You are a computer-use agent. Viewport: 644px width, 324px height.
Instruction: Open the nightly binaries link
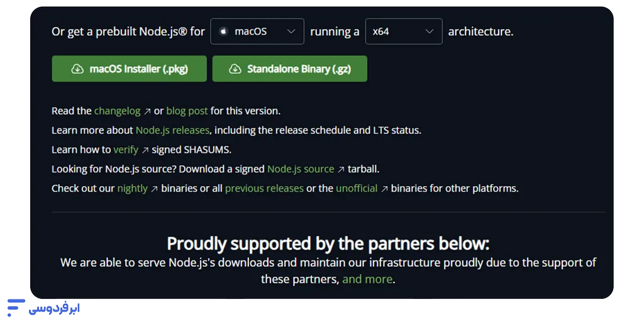click(x=132, y=188)
